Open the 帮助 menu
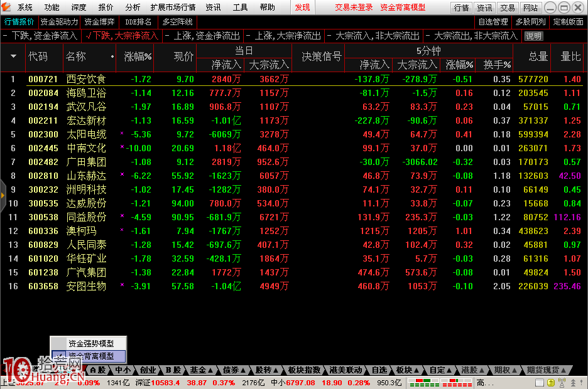The width and height of the screenshot is (588, 389). coord(267,7)
